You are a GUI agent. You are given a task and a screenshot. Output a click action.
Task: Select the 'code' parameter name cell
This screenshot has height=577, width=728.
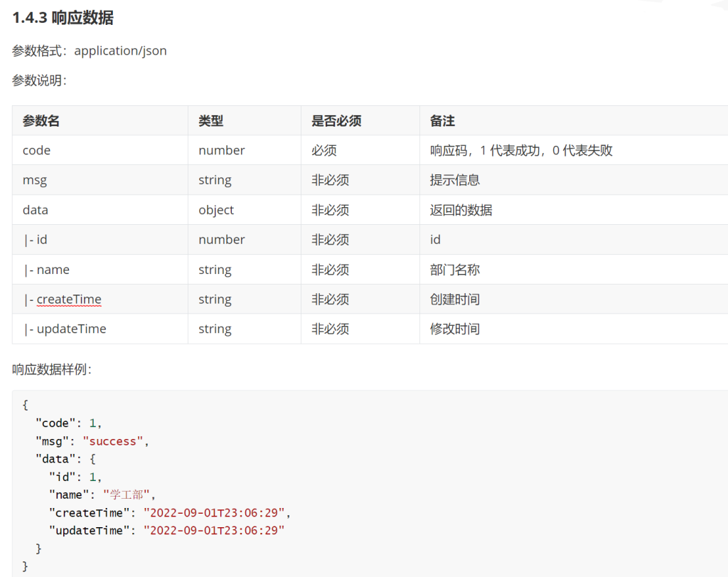[36, 150]
